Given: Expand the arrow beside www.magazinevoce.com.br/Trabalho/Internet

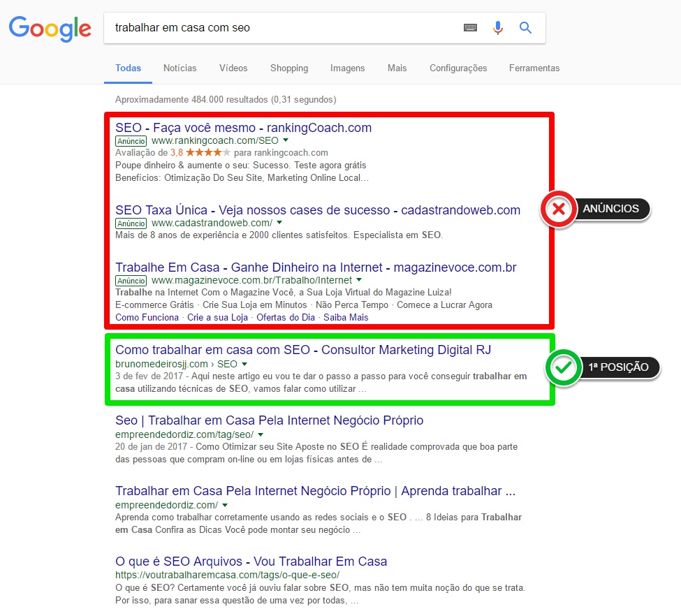Looking at the screenshot, I should pos(359,280).
